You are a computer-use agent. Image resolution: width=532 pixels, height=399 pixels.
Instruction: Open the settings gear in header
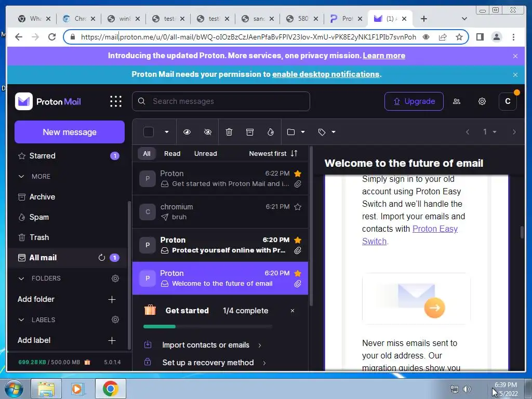click(482, 101)
